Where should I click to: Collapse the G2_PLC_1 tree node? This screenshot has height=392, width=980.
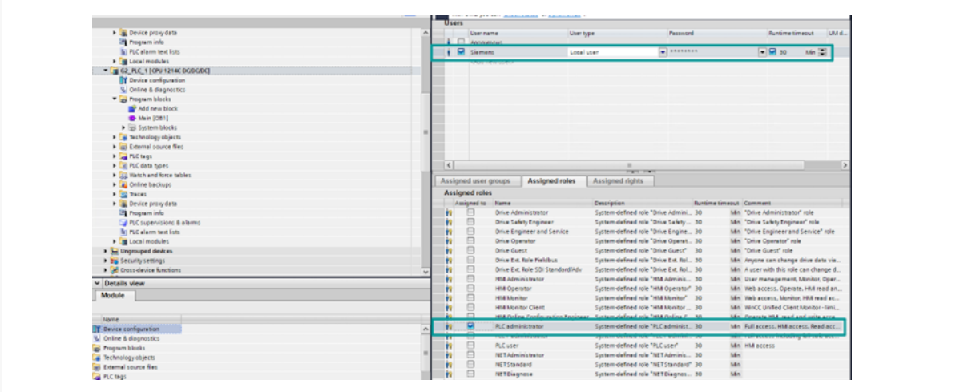[105, 71]
